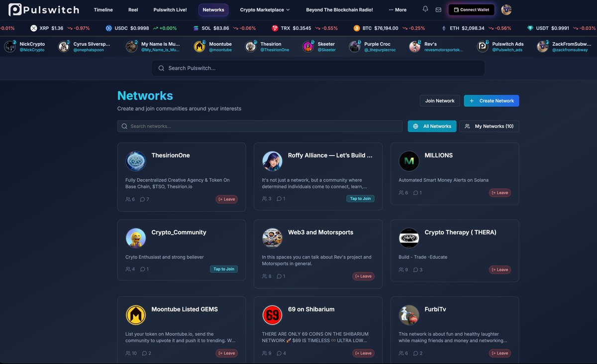Click the SOL coin ticker icon
The width and height of the screenshot is (597, 364).
tap(196, 28)
